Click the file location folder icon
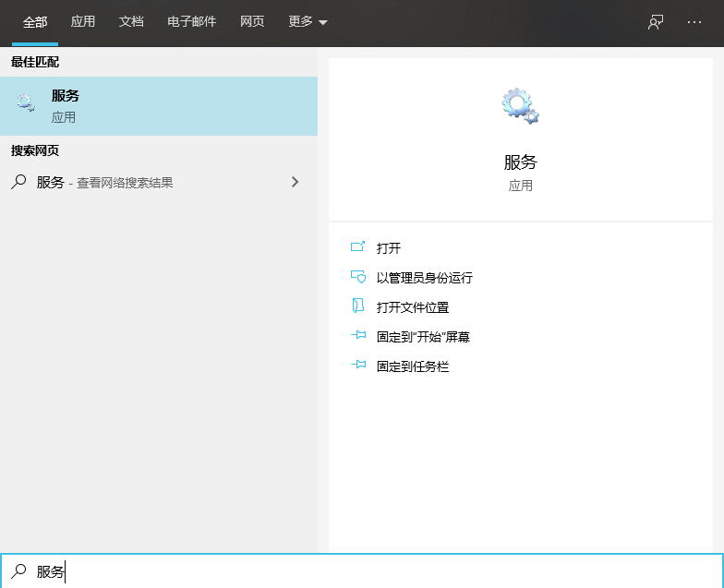 (x=358, y=306)
